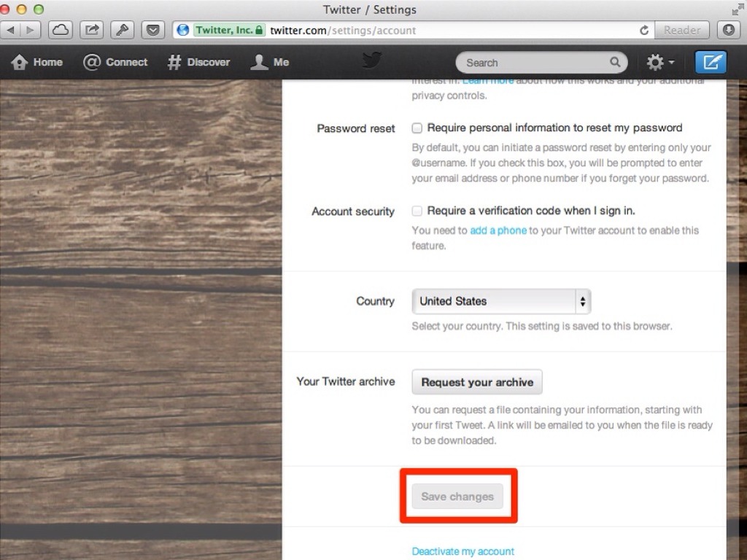Go to the Home tab

coord(37,63)
